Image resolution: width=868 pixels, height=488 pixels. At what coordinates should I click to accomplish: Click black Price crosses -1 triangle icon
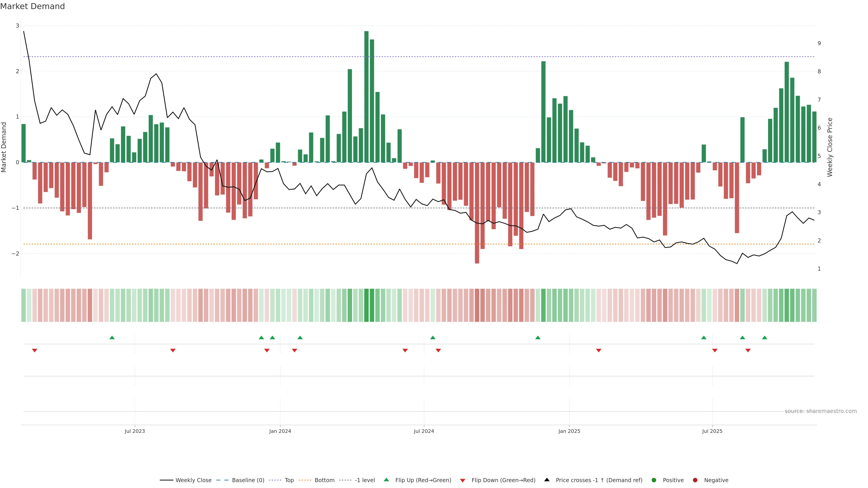547,480
